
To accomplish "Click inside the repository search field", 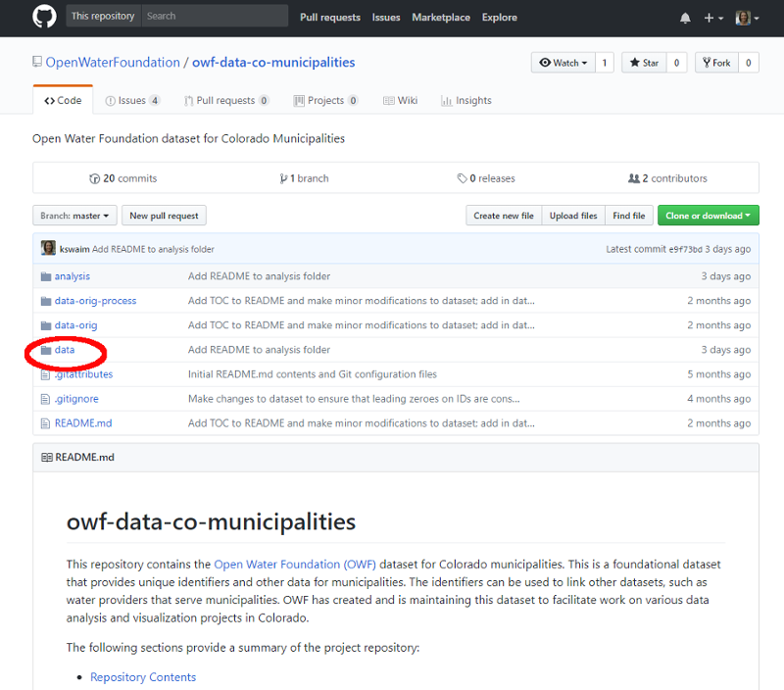I will (x=216, y=16).
